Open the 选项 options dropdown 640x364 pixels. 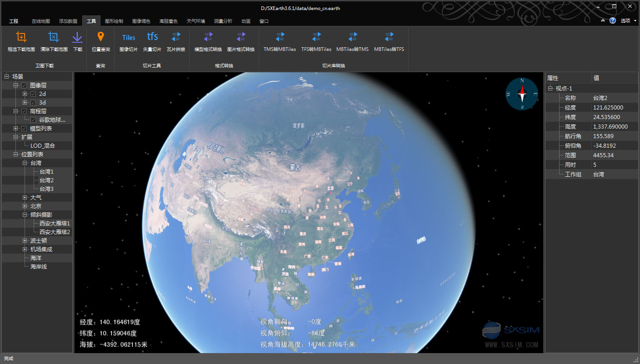tap(628, 20)
